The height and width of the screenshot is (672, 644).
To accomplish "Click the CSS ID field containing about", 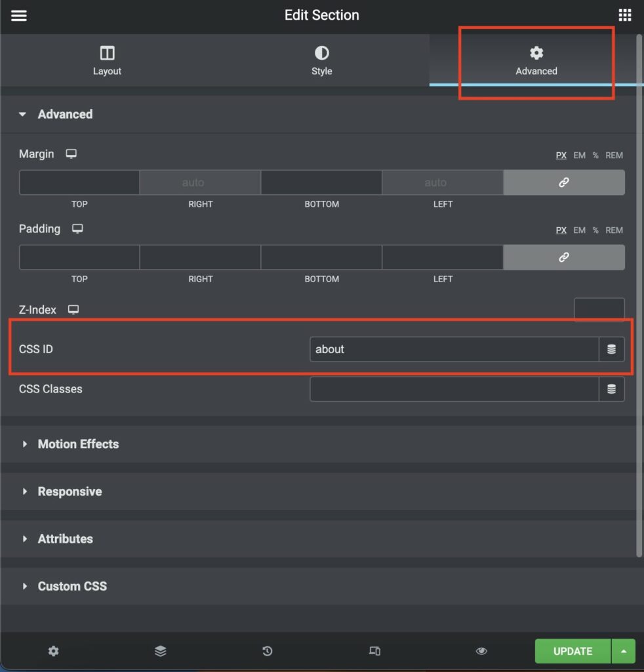I will click(x=454, y=349).
